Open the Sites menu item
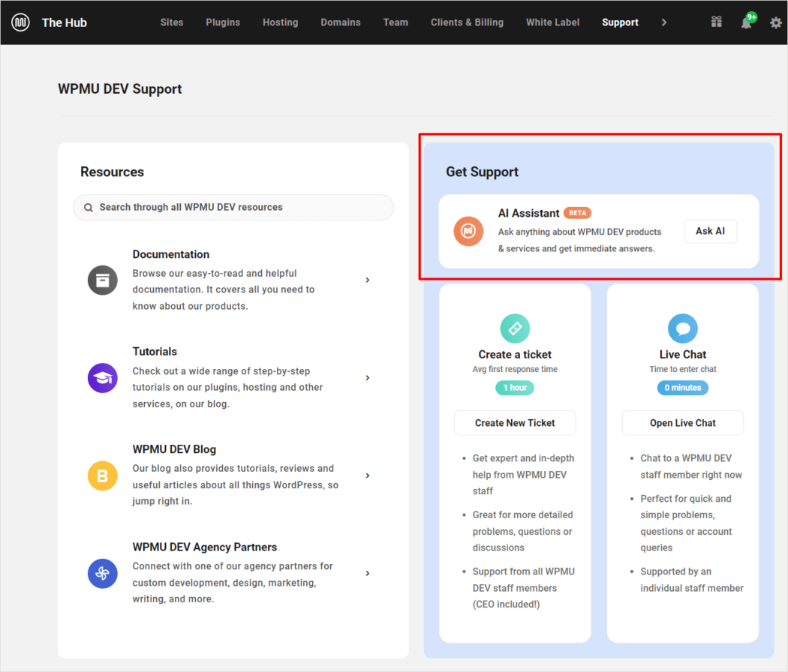 172,22
